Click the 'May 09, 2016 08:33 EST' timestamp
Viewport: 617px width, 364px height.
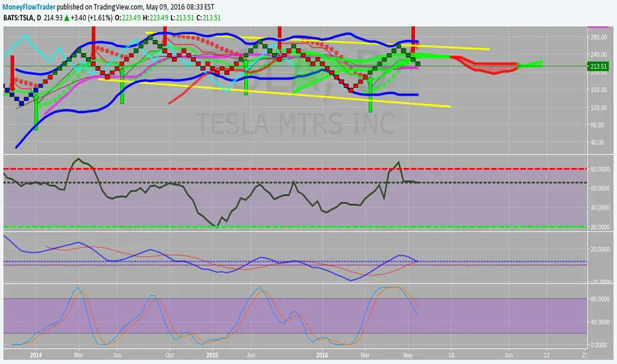[x=180, y=7]
